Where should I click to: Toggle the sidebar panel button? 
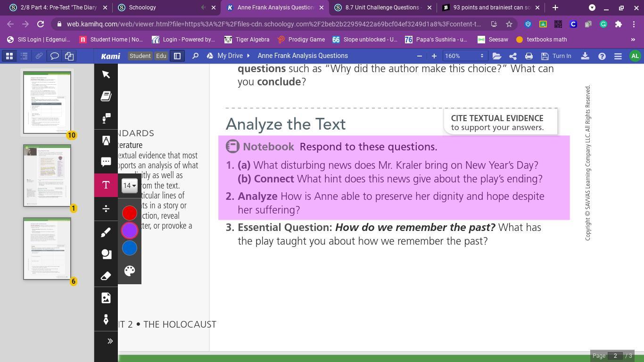tap(177, 56)
